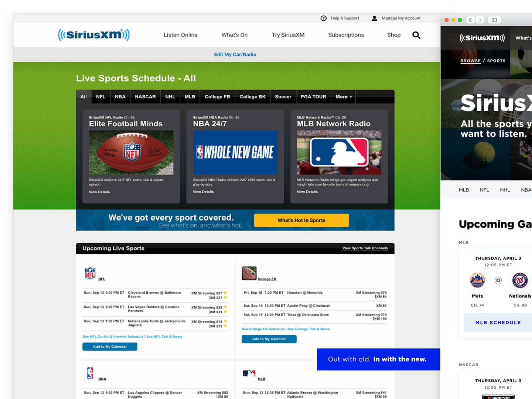Viewport: 532px width, 399px height.
Task: Open See College Talk & News link
Action: pyautogui.click(x=308, y=329)
